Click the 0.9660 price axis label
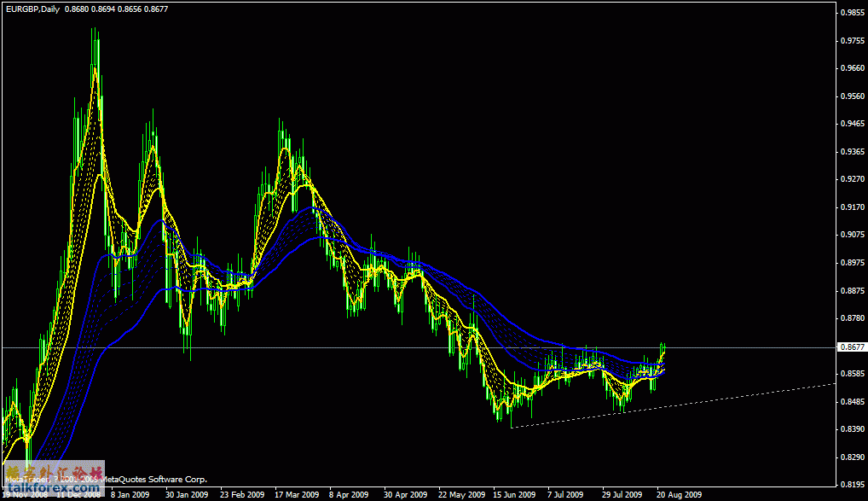 (853, 68)
